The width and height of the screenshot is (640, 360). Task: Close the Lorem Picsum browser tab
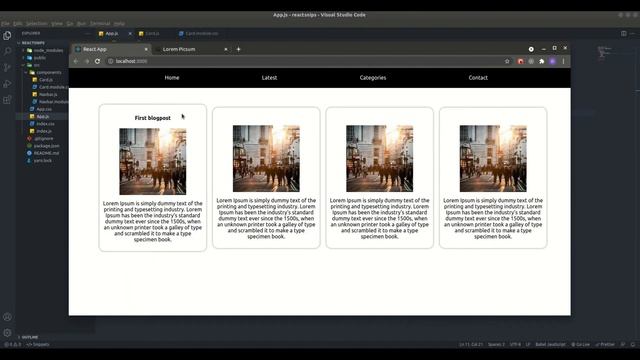click(x=226, y=49)
